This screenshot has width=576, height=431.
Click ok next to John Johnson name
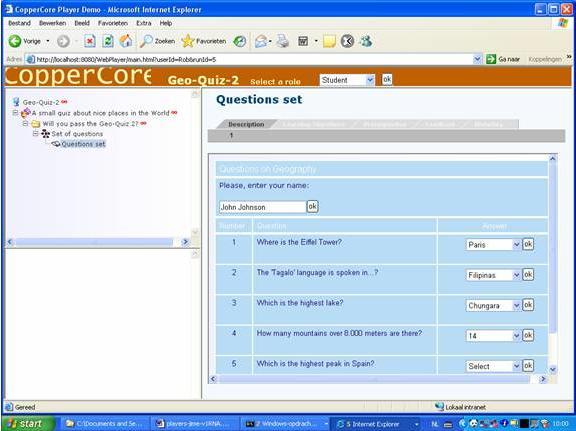point(312,206)
